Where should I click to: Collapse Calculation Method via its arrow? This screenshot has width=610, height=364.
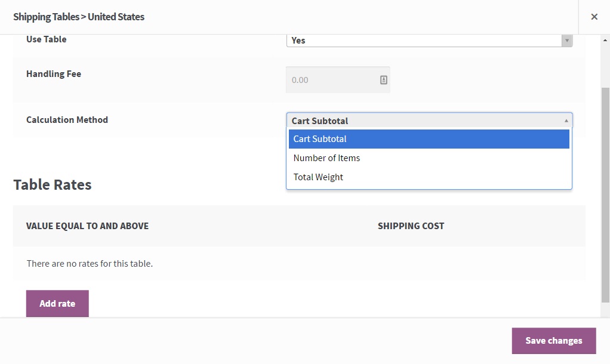tap(566, 121)
